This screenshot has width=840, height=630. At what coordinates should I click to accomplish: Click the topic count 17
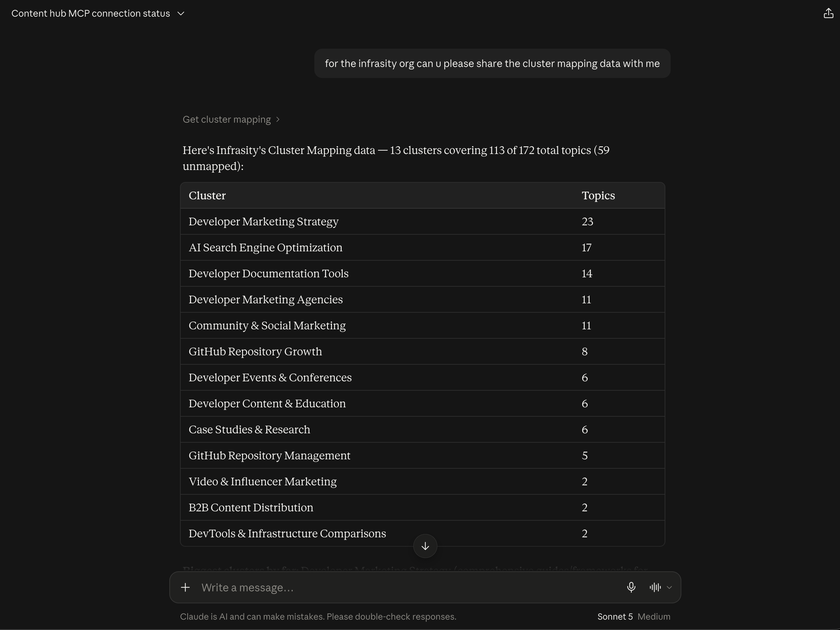pos(586,248)
